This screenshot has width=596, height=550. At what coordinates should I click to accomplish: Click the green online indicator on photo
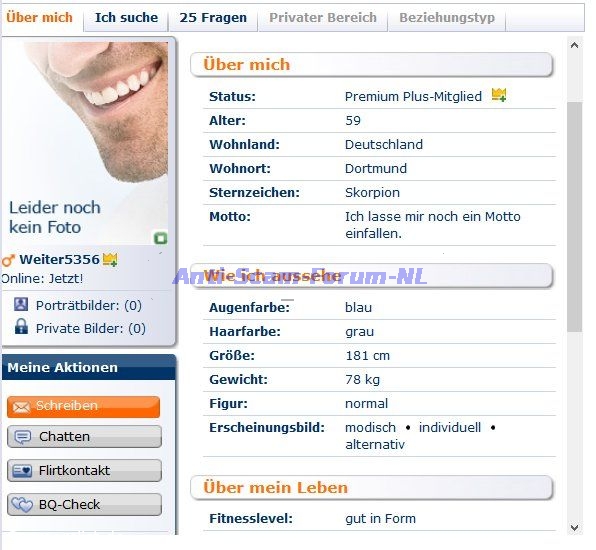pos(160,238)
